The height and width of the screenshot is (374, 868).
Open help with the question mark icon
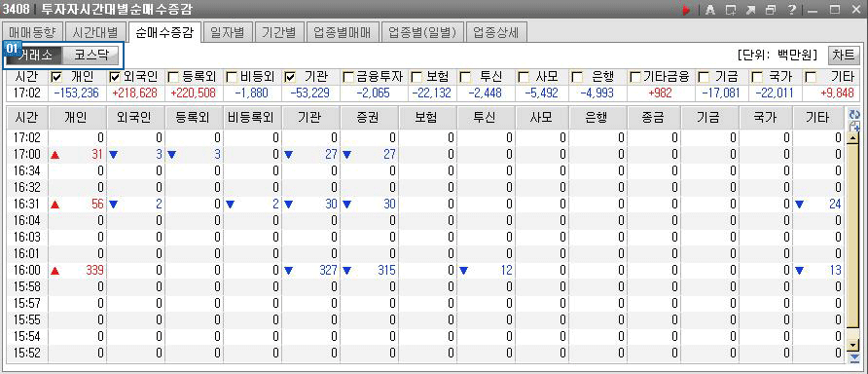[791, 10]
